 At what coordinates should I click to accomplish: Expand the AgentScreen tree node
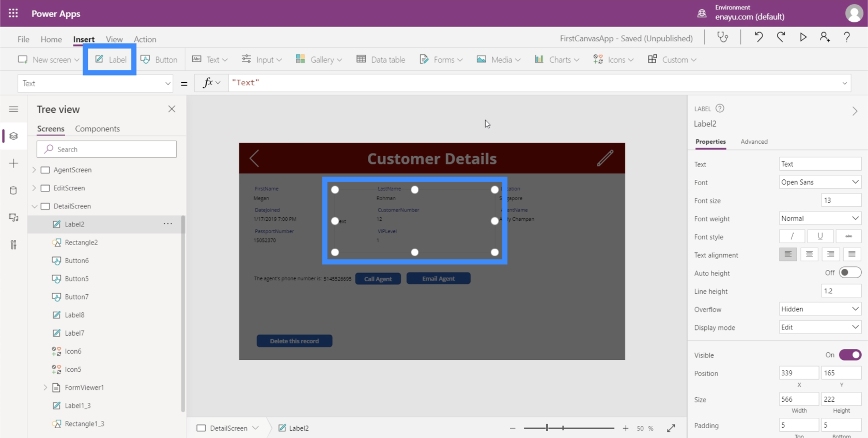pyautogui.click(x=34, y=170)
